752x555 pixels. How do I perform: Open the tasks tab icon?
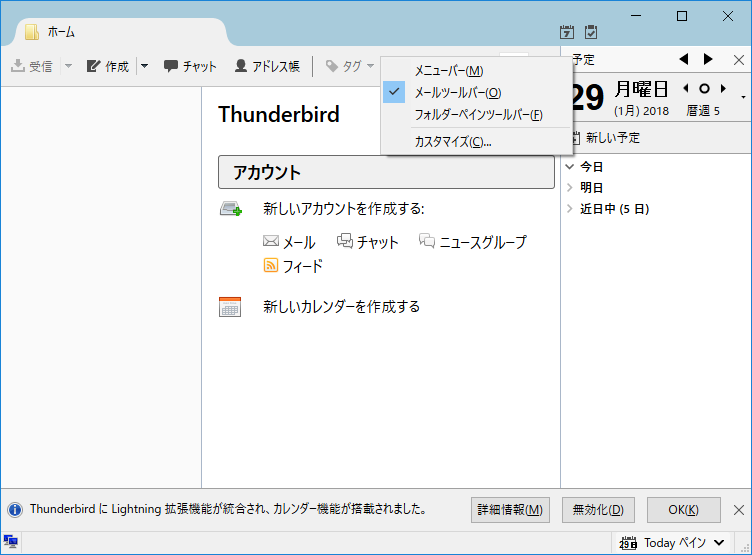591,32
